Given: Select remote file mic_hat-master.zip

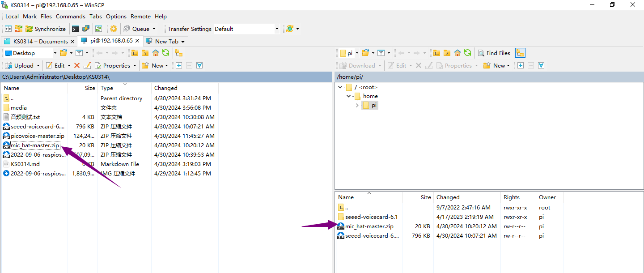Looking at the screenshot, I should (x=369, y=226).
